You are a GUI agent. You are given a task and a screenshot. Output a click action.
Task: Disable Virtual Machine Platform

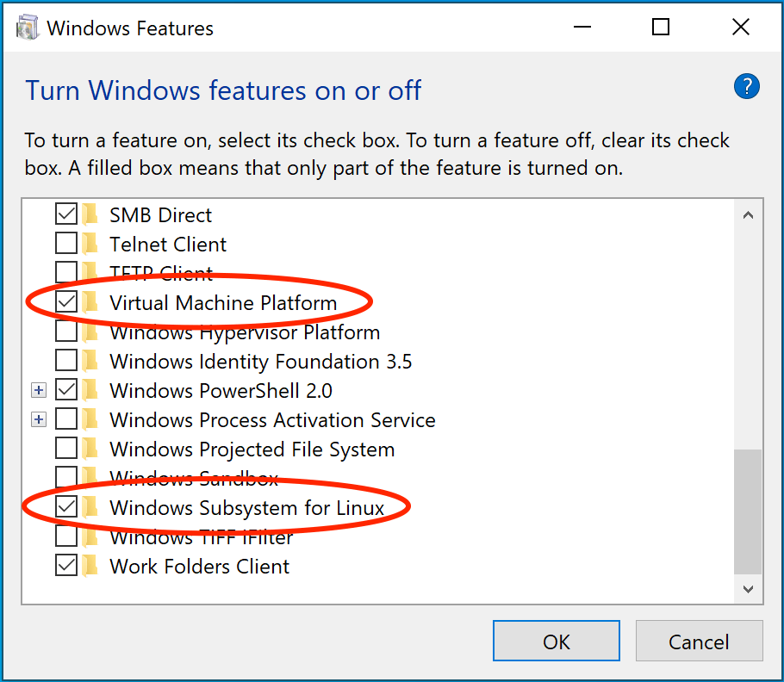(x=66, y=302)
